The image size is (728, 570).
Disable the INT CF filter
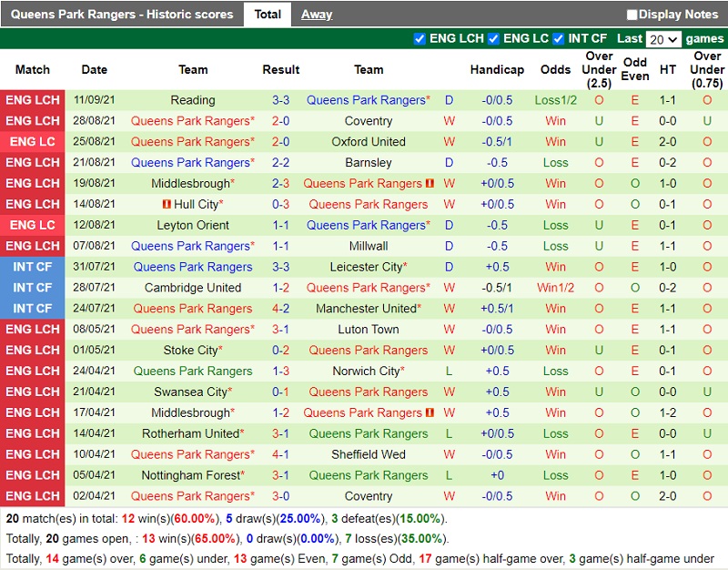pyautogui.click(x=558, y=38)
